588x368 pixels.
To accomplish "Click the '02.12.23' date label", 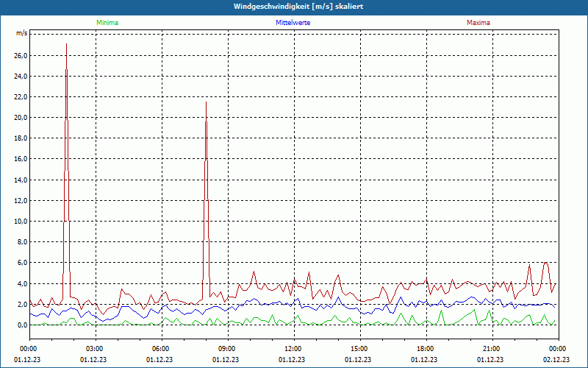I will click(556, 359).
